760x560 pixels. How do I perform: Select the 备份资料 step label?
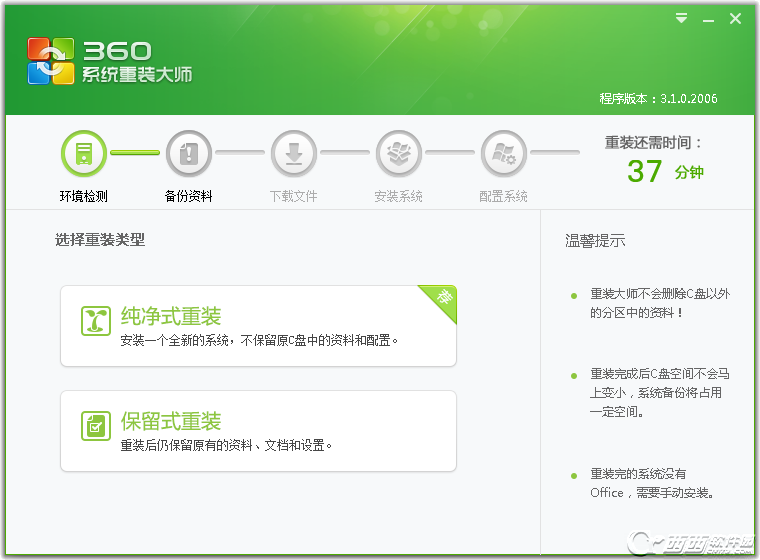(x=189, y=197)
